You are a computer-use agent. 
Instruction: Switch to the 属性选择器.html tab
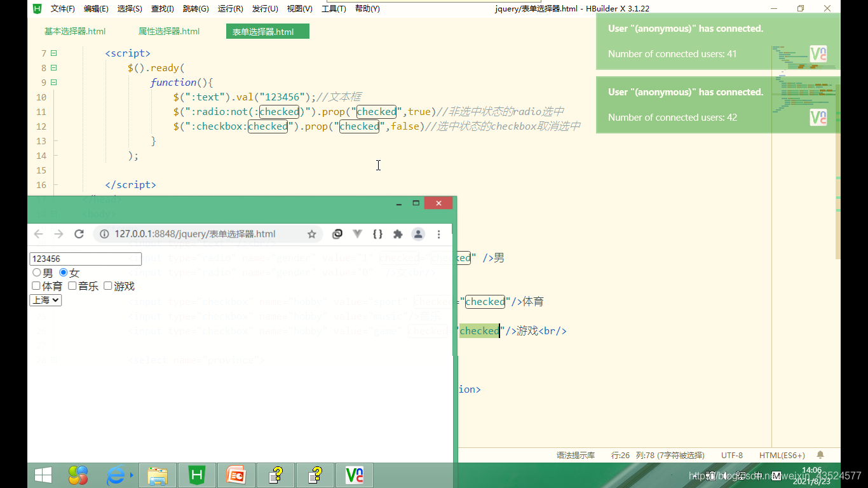click(169, 31)
